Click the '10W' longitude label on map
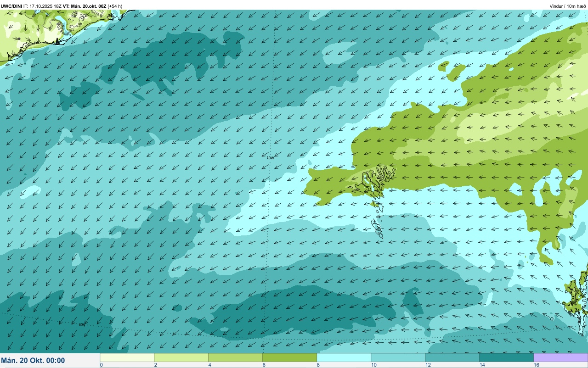Screen dimensions: 588x368 (x=270, y=158)
